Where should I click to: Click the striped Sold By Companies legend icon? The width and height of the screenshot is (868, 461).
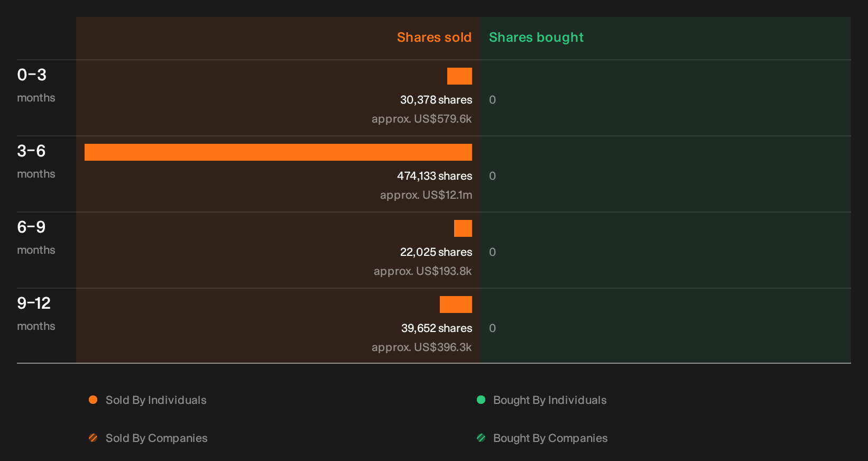(x=93, y=438)
